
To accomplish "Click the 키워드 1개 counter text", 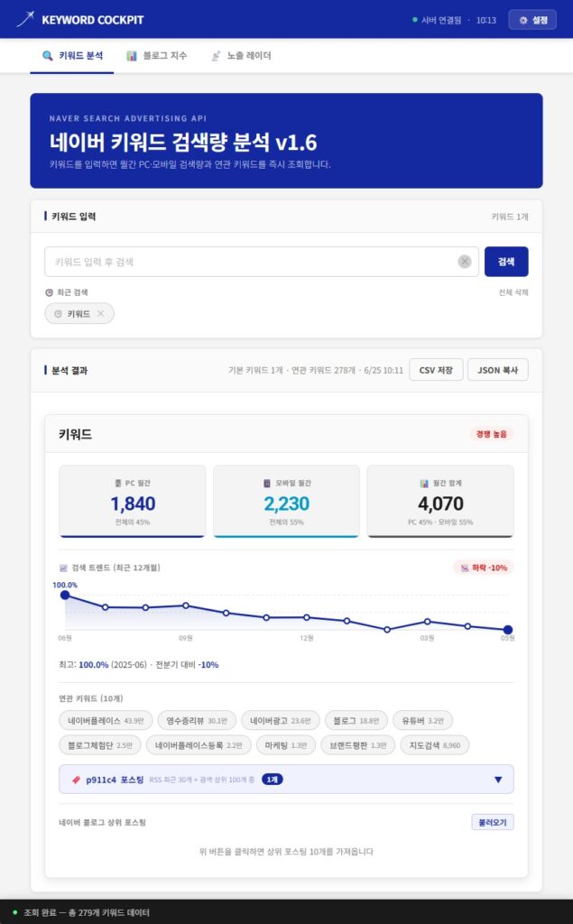I will 509,217.
